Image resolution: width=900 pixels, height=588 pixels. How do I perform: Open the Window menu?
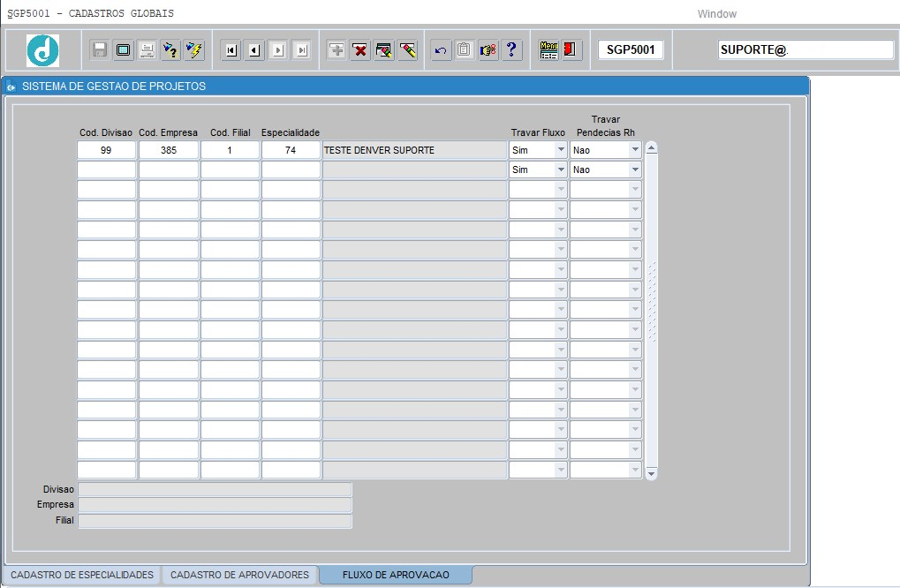coord(716,14)
